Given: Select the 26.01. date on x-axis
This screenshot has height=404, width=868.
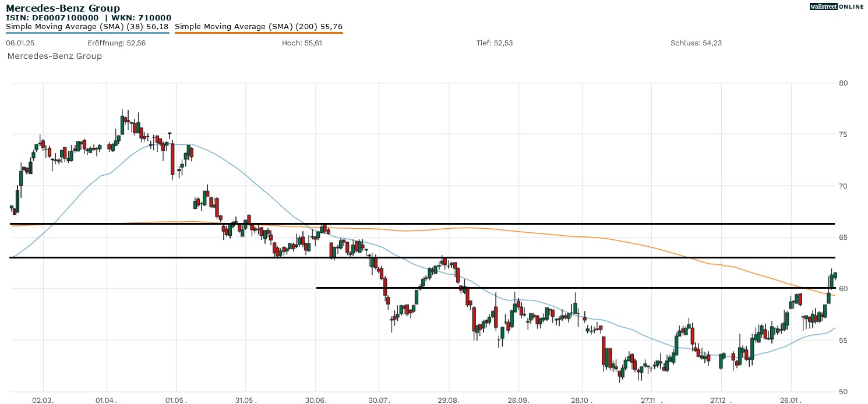Looking at the screenshot, I should pos(791,401).
